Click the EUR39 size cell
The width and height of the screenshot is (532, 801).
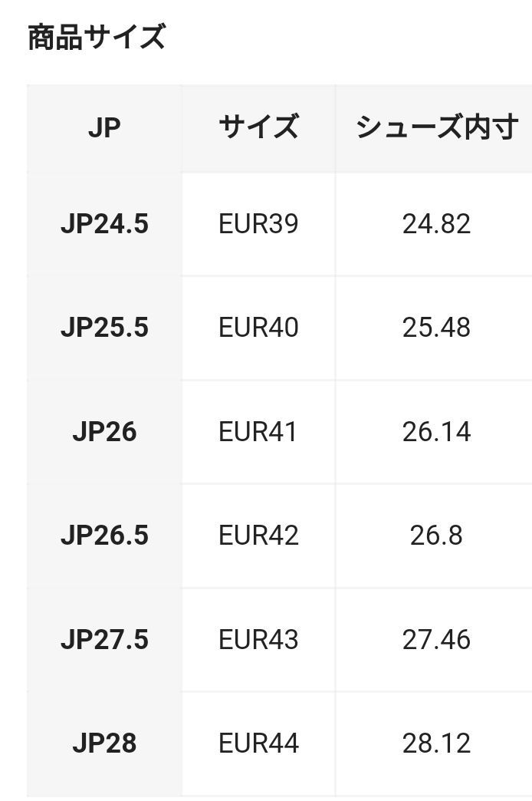258,224
